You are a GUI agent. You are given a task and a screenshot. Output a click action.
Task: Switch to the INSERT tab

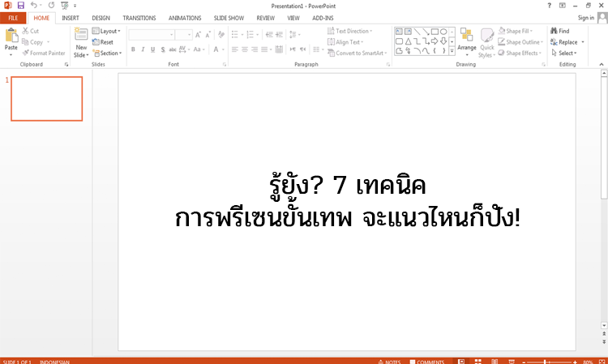click(71, 18)
